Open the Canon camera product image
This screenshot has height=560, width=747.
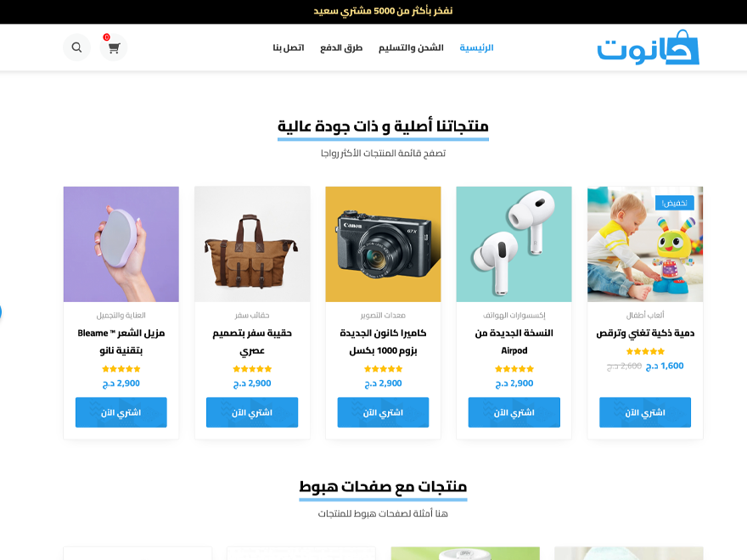(383, 244)
